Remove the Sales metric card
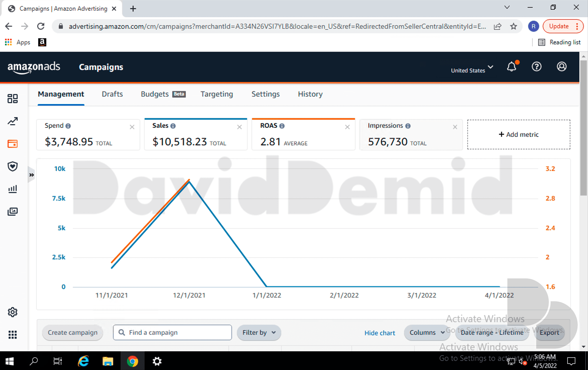This screenshot has height=370, width=588. click(240, 127)
